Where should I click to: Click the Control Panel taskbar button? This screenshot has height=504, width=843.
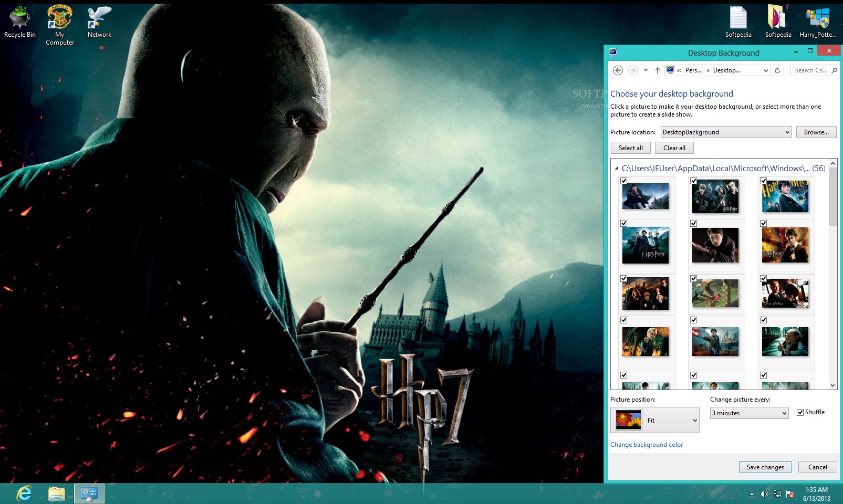(89, 493)
